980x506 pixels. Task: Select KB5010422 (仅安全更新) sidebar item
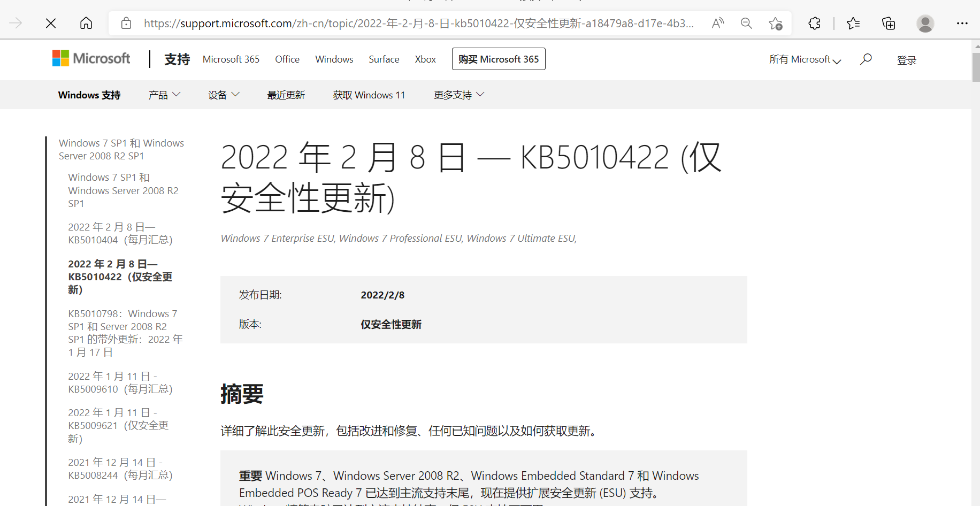click(120, 277)
